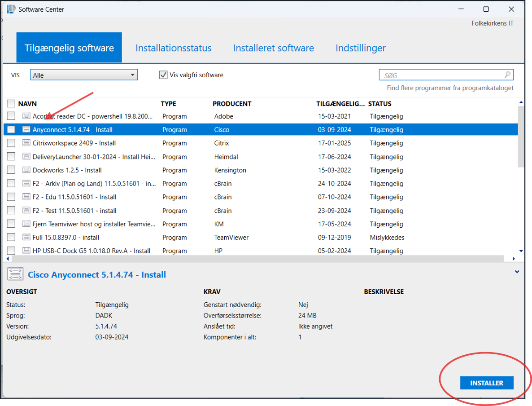Click the TeamViewer producer cell
Viewport: 532px width, 406px height.
pyautogui.click(x=231, y=237)
